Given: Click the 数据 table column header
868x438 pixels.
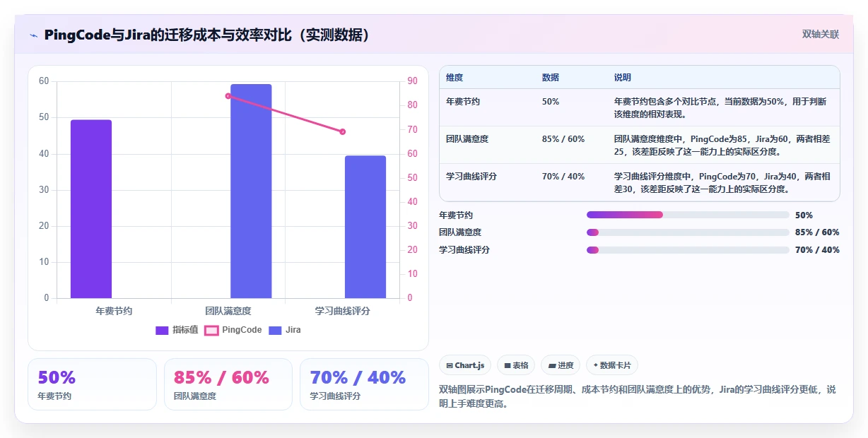Looking at the screenshot, I should (551, 78).
